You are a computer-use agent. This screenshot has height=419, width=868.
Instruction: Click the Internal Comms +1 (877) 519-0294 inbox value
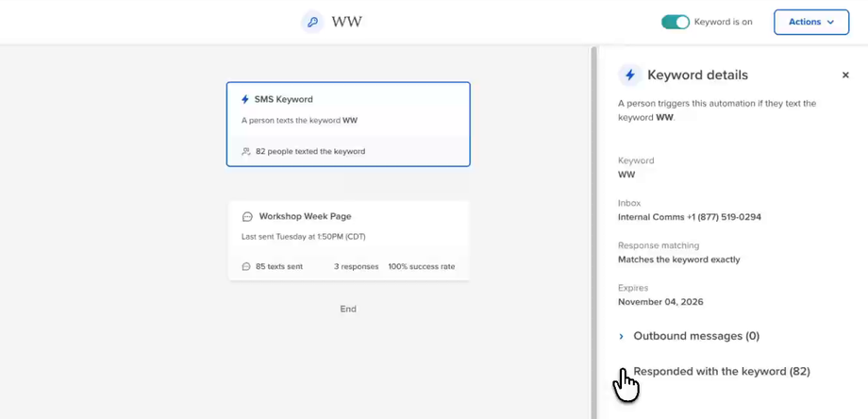(689, 217)
